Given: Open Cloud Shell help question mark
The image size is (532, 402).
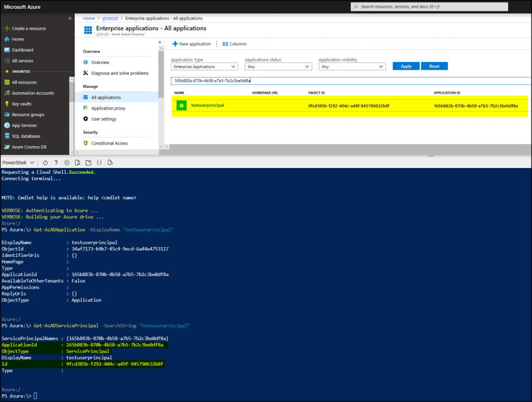Looking at the screenshot, I should (x=56, y=162).
